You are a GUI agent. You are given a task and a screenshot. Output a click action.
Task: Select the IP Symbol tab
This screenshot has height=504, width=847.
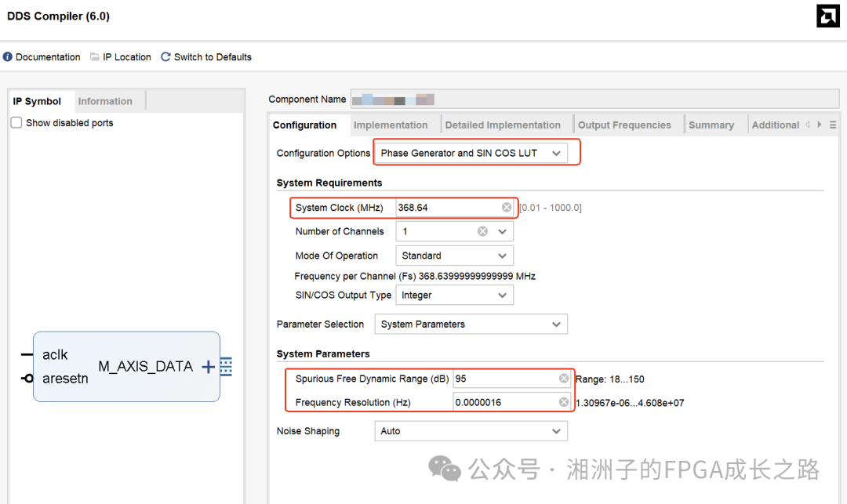(38, 101)
